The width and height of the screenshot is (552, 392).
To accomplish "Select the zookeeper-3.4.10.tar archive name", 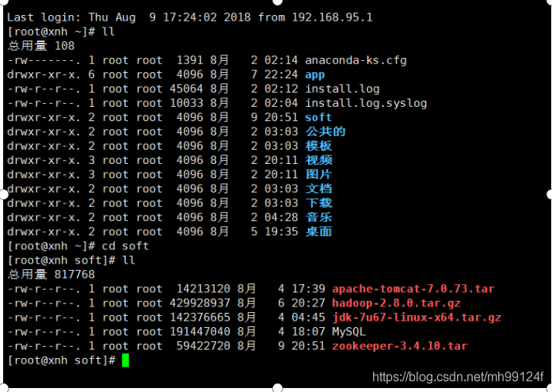I will coord(400,346).
